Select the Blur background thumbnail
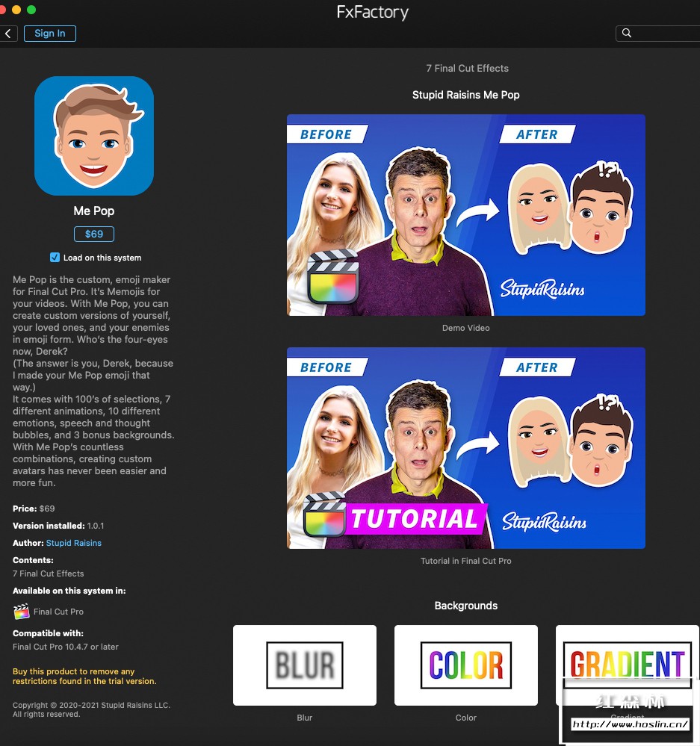This screenshot has width=700, height=746. (x=305, y=665)
